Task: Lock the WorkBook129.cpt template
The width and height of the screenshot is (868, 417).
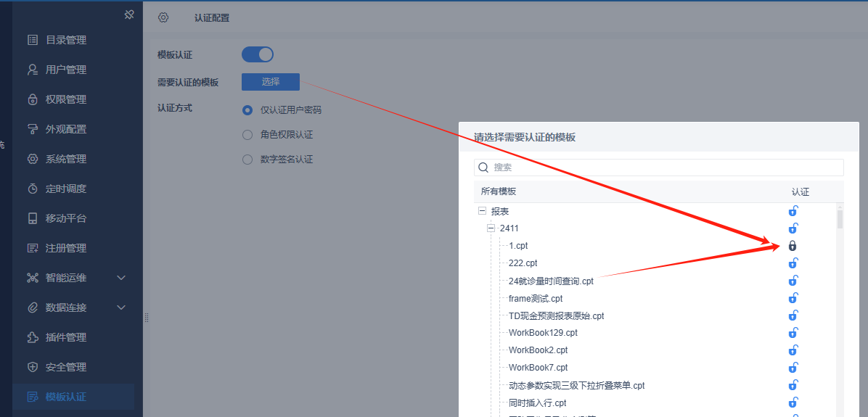Action: pyautogui.click(x=793, y=333)
